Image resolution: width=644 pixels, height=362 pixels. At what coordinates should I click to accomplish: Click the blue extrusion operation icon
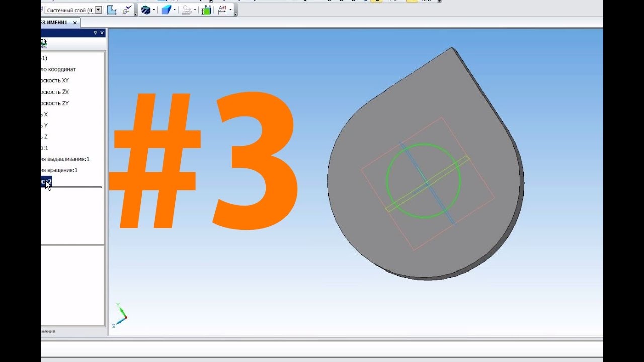(166, 10)
